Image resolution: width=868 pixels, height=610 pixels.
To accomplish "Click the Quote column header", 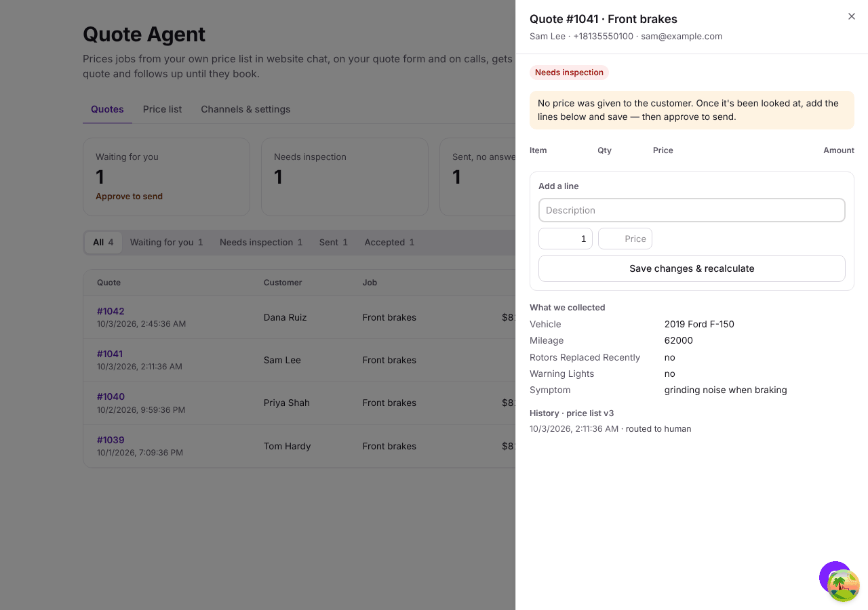I will pos(108,283).
